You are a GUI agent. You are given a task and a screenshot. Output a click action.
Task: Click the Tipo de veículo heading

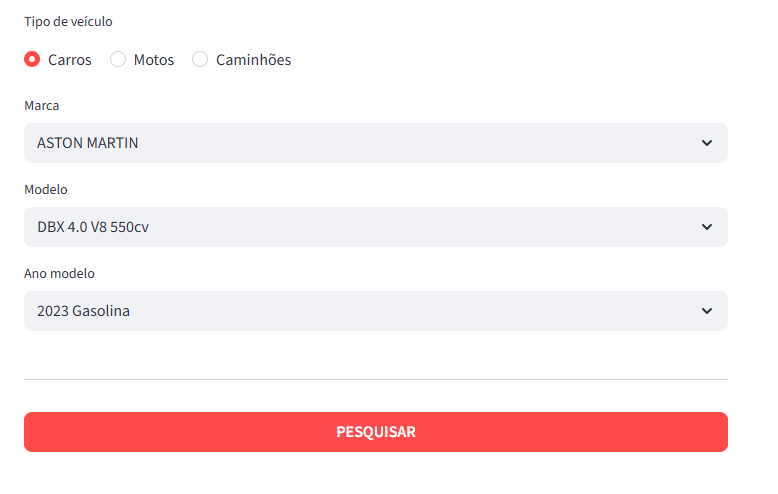click(x=68, y=21)
